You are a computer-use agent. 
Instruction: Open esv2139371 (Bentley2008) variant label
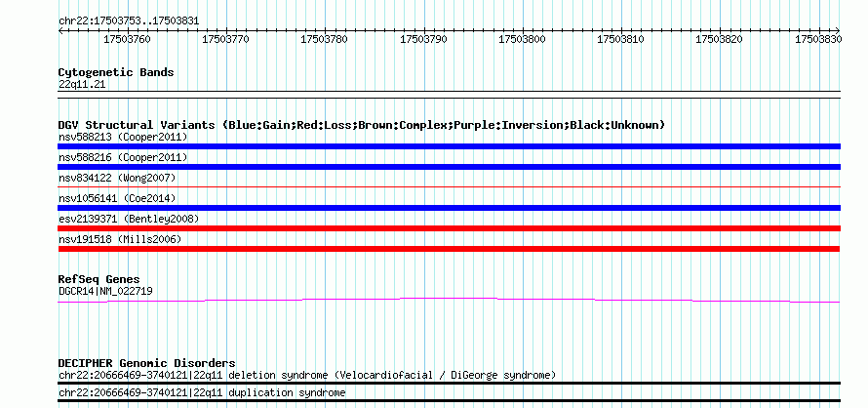(x=129, y=219)
